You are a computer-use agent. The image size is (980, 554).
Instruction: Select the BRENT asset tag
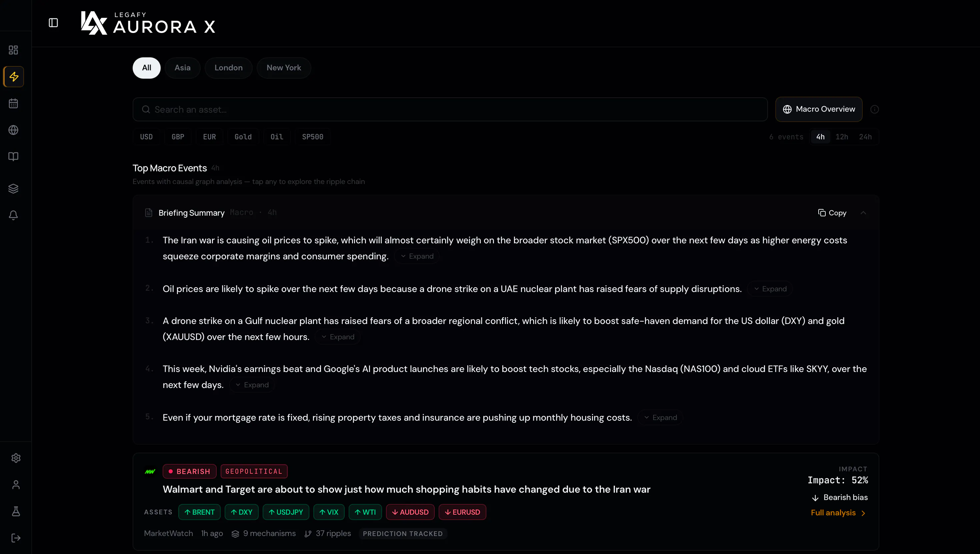pyautogui.click(x=199, y=512)
